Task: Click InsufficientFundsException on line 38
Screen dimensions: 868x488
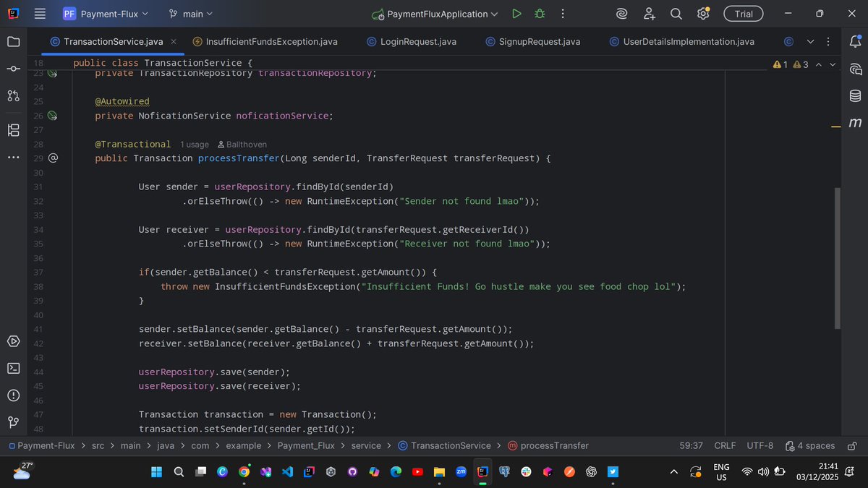Action: (285, 287)
